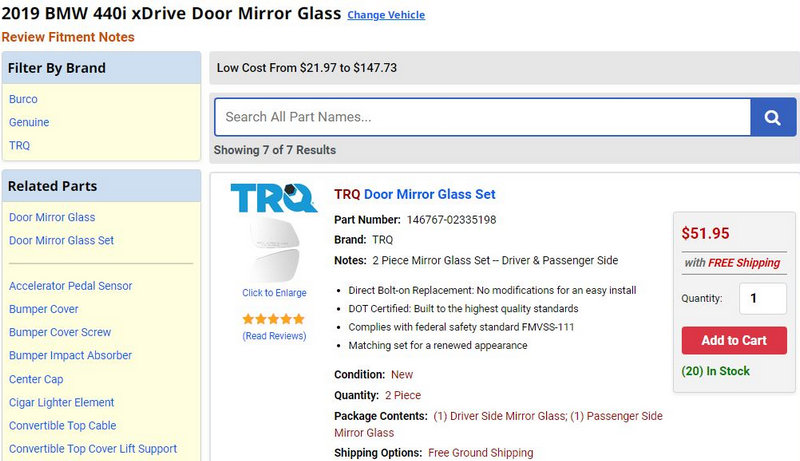Filter by Genuine brand
The height and width of the screenshot is (461, 800).
click(x=29, y=122)
